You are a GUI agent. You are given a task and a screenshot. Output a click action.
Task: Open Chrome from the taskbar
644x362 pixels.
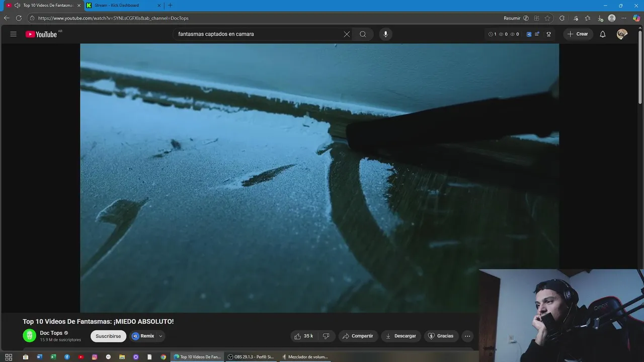163,357
